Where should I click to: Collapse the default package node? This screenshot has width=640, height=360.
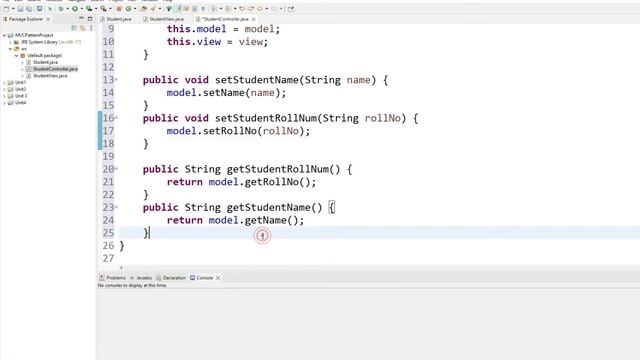point(16,56)
